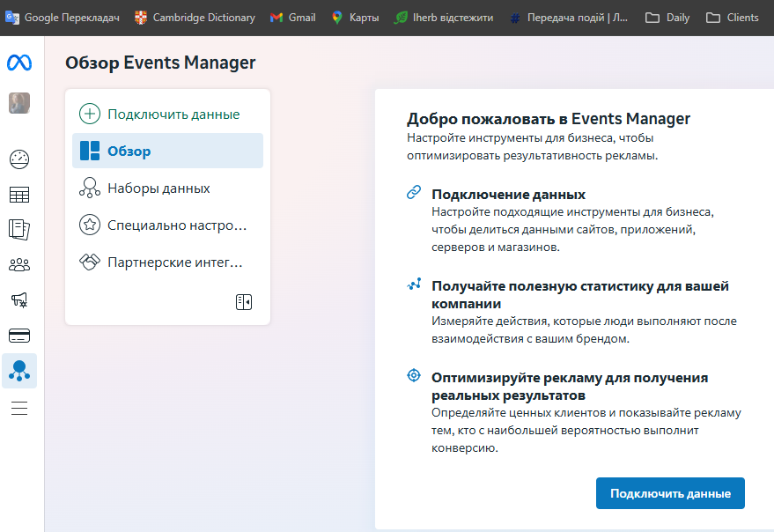This screenshot has height=532, width=774.
Task: Click the blue Подключить данные button
Action: point(670,493)
